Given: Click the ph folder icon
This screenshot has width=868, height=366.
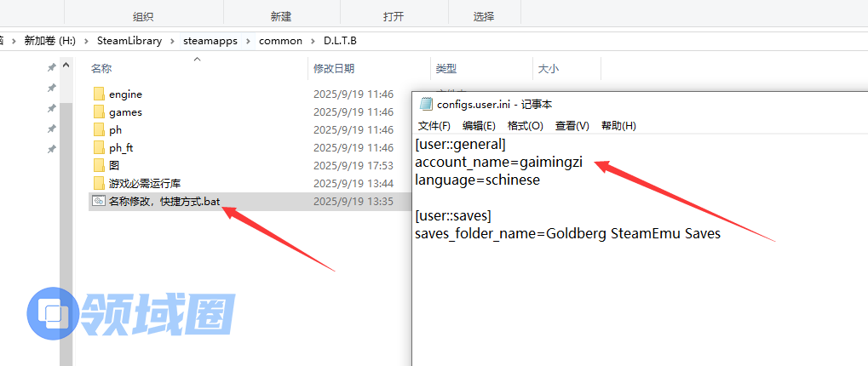Looking at the screenshot, I should point(99,130).
